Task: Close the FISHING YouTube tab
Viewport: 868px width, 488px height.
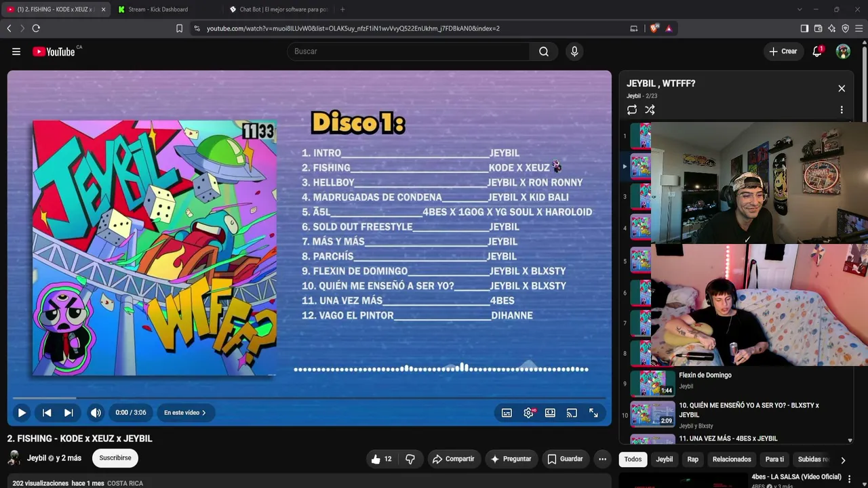Action: tap(103, 9)
